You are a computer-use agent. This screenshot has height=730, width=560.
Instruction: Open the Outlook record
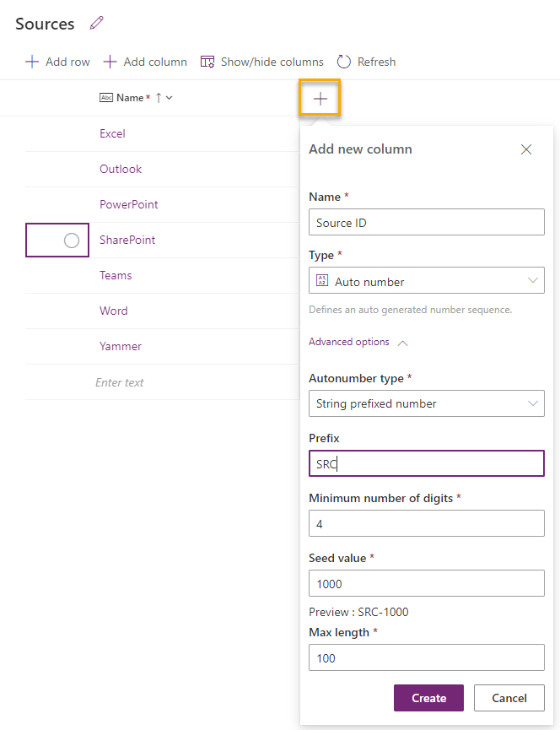tap(121, 170)
